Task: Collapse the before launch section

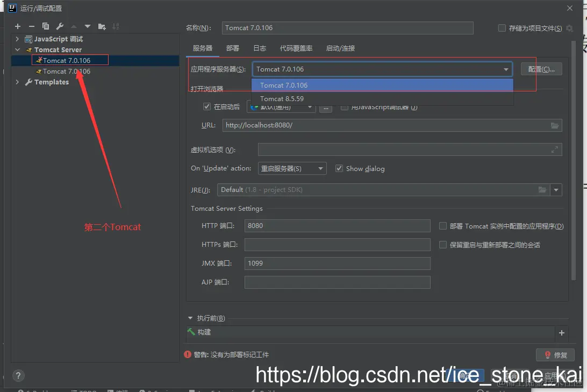Action: coord(190,318)
